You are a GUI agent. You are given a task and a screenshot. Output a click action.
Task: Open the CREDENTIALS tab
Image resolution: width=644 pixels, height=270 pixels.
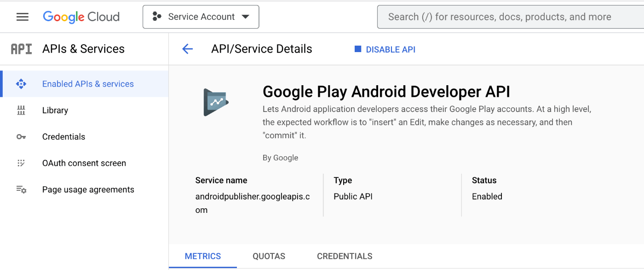point(344,256)
